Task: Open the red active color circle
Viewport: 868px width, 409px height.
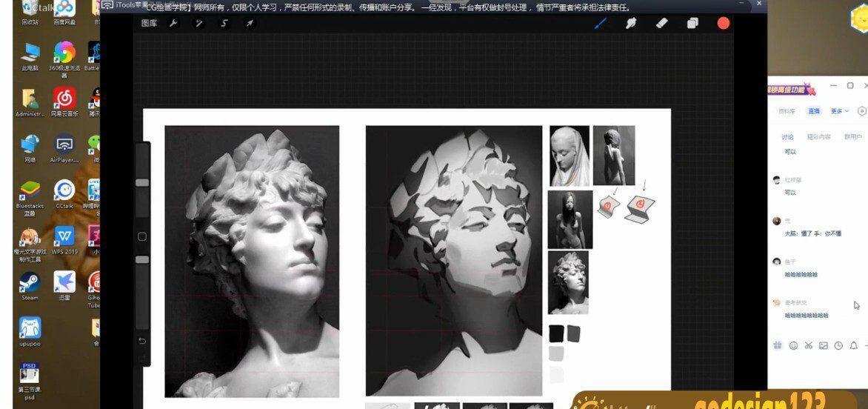Action: click(723, 23)
